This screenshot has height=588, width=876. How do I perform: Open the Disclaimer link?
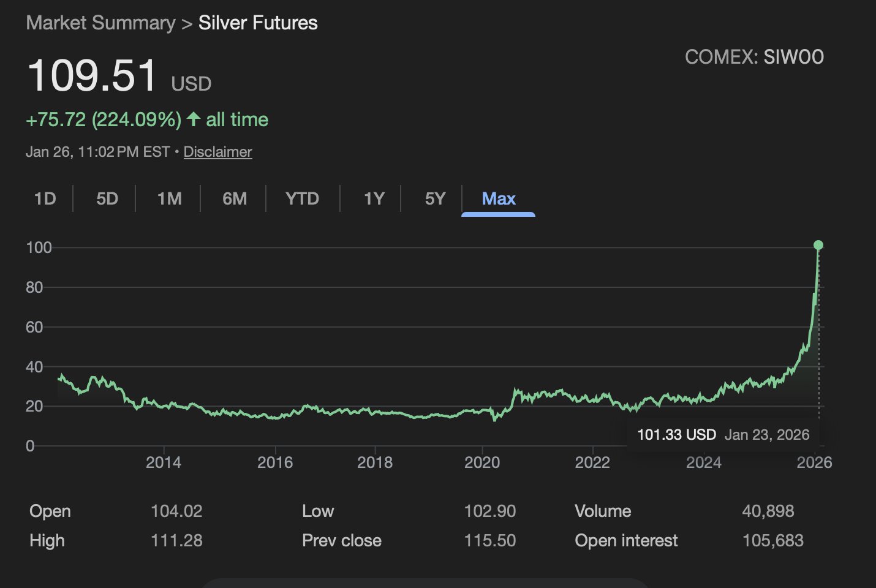(217, 152)
